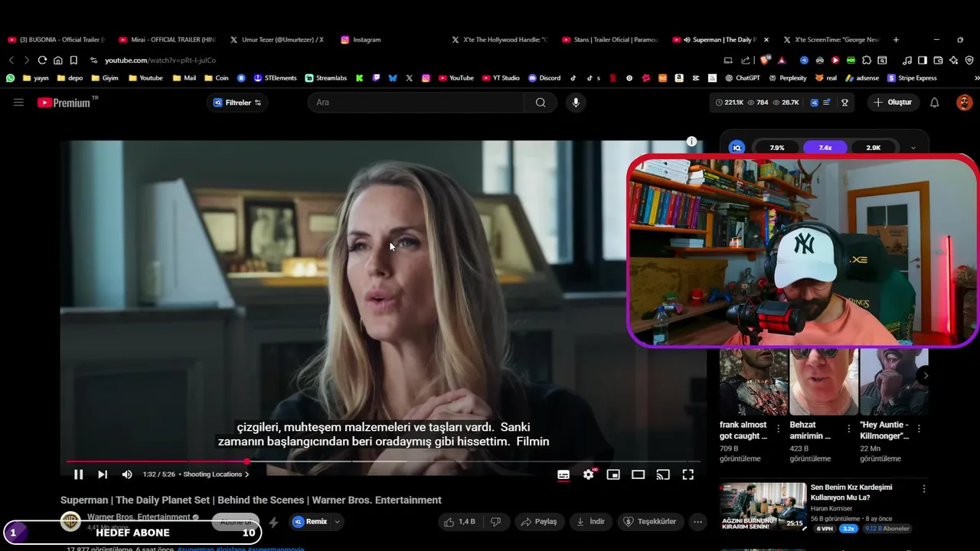Switch to Umur Tezer X tab
The height and width of the screenshot is (551, 980).
tap(277, 40)
